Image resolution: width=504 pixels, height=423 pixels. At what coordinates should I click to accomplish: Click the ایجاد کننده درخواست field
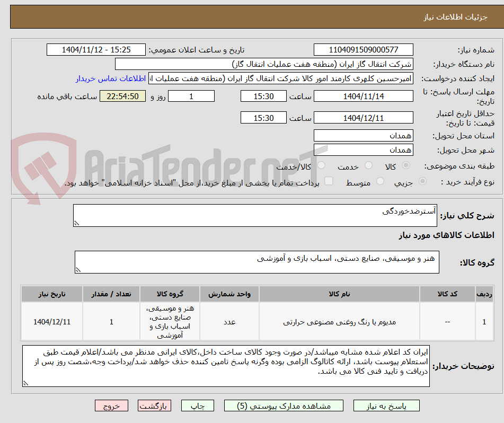(280, 79)
